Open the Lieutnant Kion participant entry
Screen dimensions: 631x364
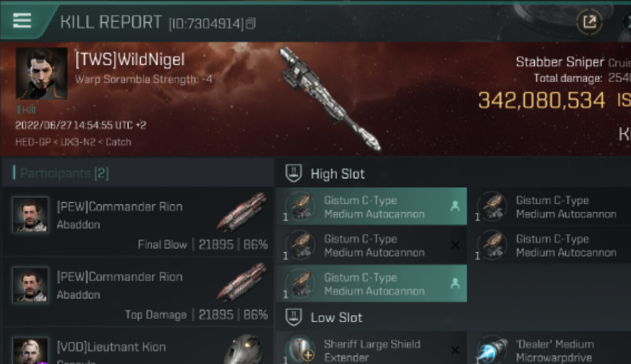point(138,347)
